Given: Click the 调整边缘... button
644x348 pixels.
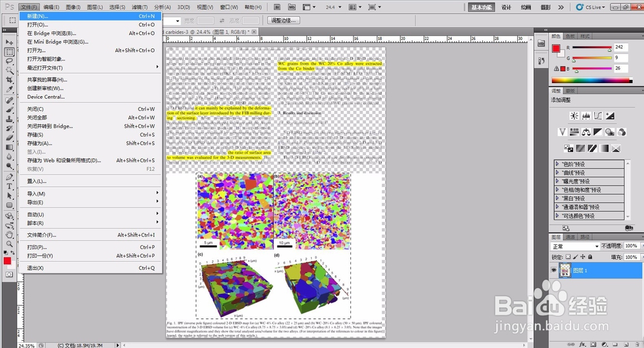Looking at the screenshot, I should point(283,21).
